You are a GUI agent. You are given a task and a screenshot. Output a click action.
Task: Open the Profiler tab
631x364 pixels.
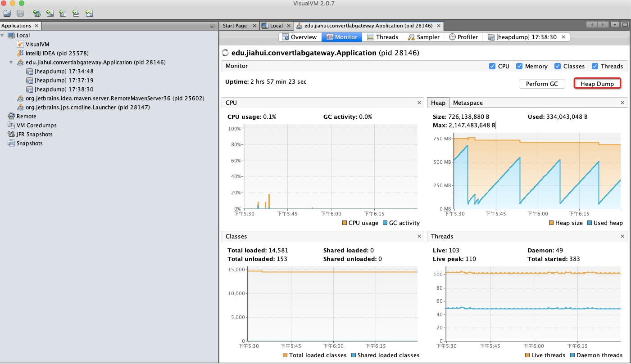click(463, 37)
